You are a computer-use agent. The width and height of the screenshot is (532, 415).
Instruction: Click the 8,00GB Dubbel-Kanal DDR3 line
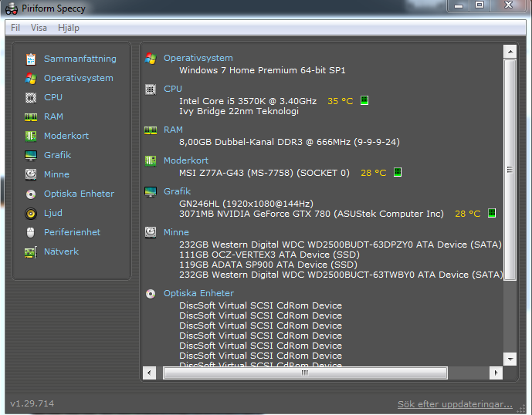290,142
